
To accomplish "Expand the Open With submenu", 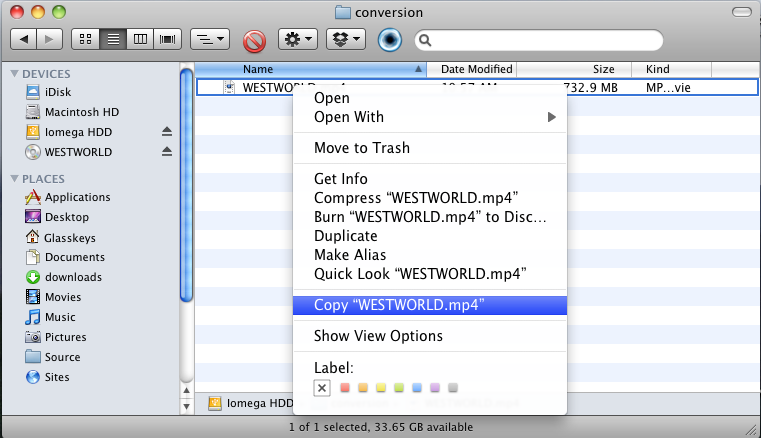I will coord(551,117).
